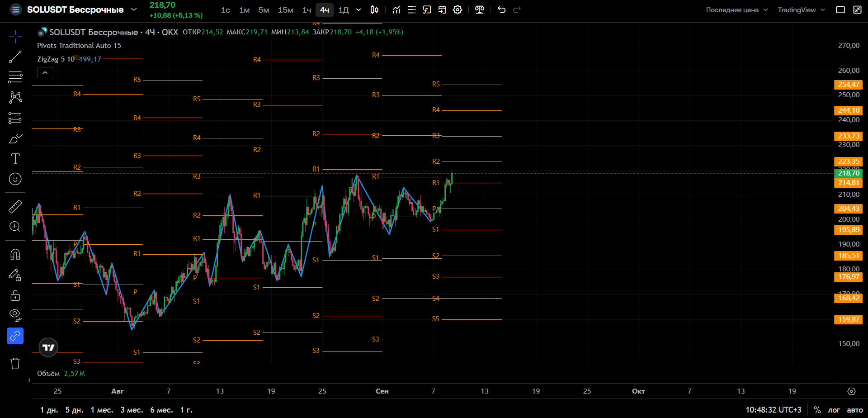
Task: Open the candlestick chart type menu
Action: coord(374,10)
